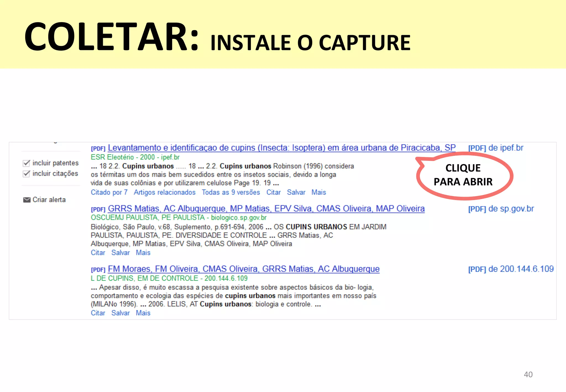Viewport: 566px width, 392px height.
Task: Open the 'FM Moraes, FM Oliveira' result title
Action: click(x=244, y=269)
